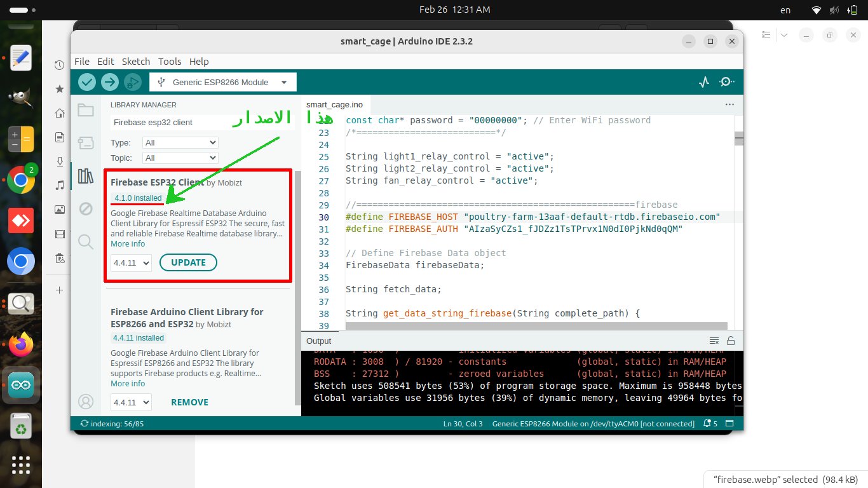Clear the Output panel

coord(714,341)
